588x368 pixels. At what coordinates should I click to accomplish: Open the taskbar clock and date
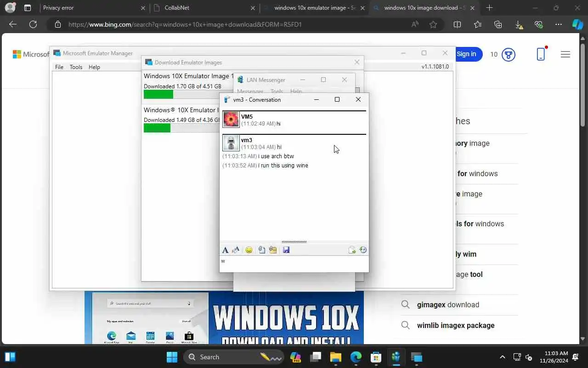coord(554,357)
